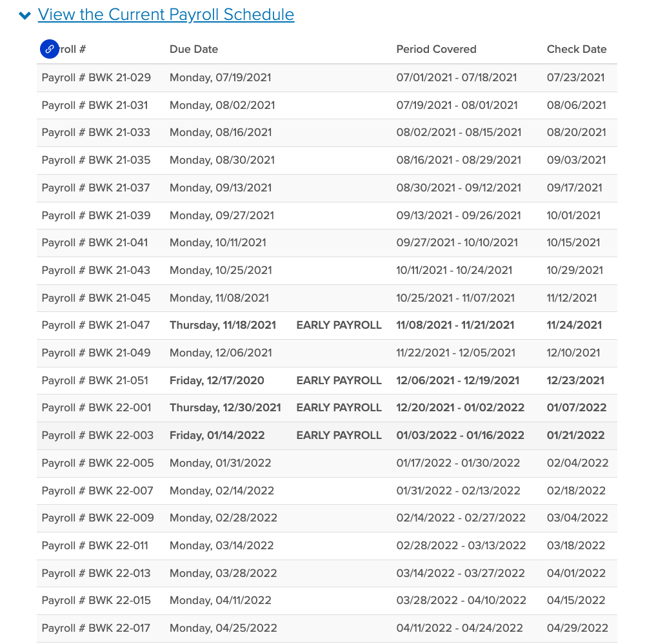
Task: Click due date Monday, 08/16/2021
Action: click(221, 132)
